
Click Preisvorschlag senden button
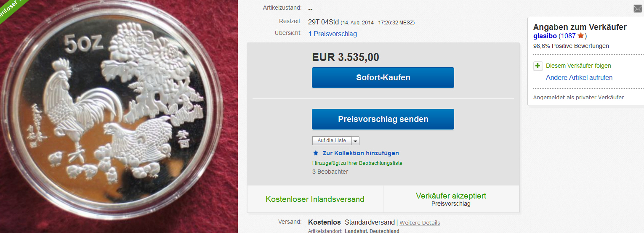383,119
